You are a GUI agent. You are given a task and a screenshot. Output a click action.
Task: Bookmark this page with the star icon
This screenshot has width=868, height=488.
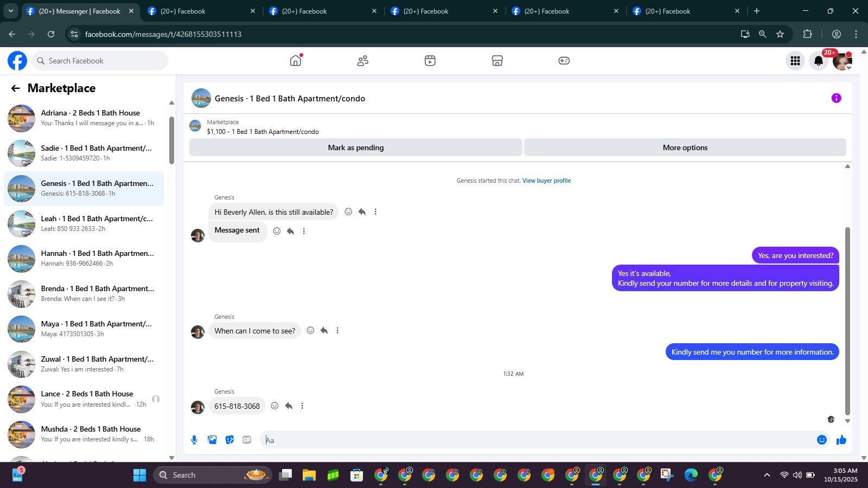(780, 34)
